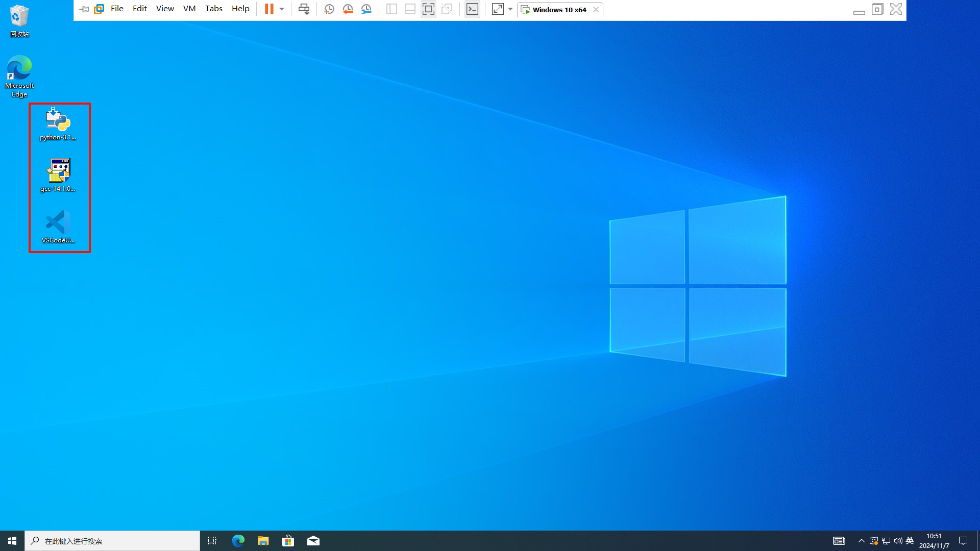Select the Windows 10 x64 tab
The image size is (980, 551).
click(x=558, y=10)
